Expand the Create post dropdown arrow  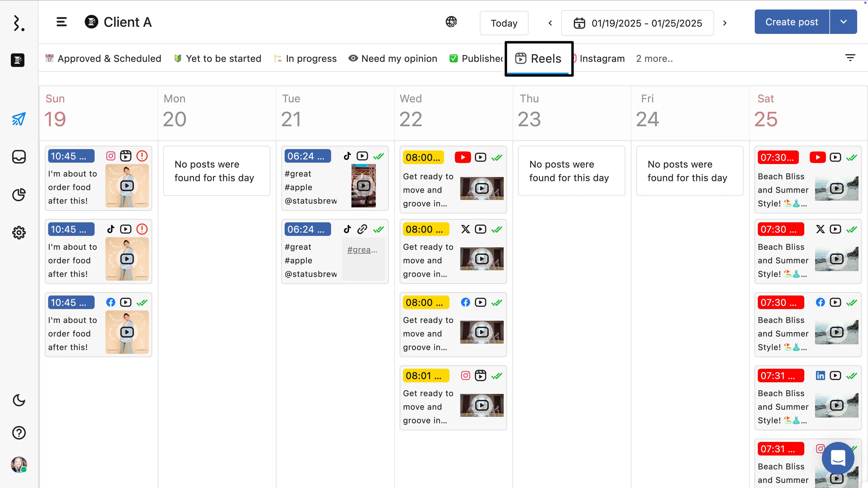tap(843, 21)
